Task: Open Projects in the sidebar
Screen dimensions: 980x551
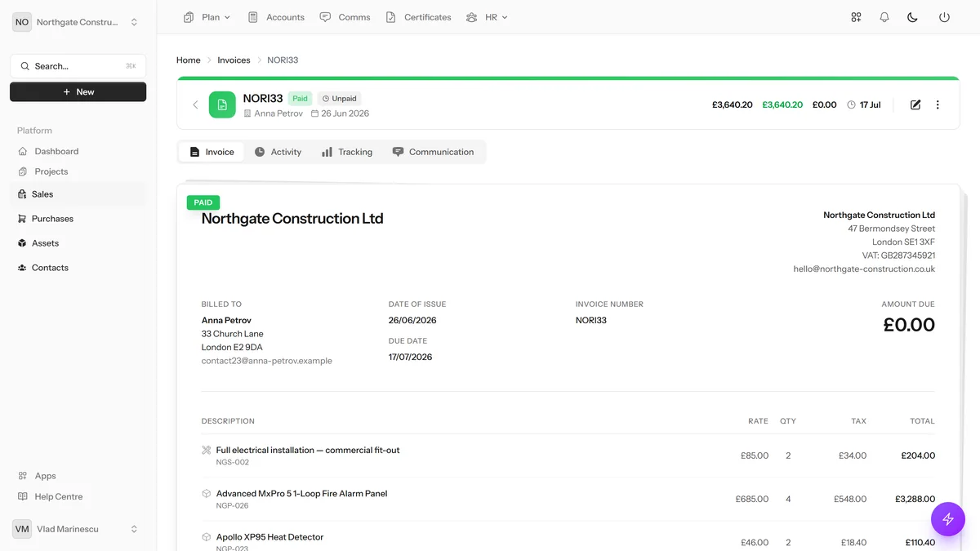Action: point(51,171)
